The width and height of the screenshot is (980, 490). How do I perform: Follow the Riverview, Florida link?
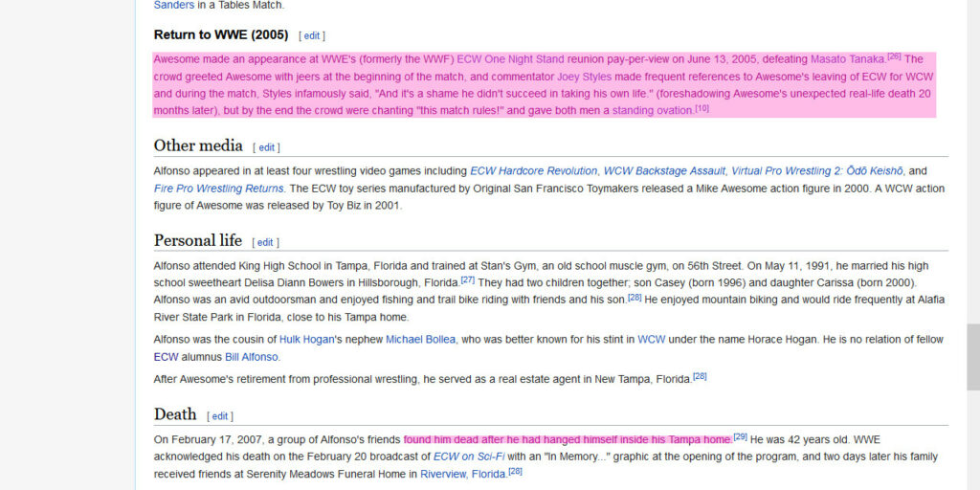pos(463,474)
